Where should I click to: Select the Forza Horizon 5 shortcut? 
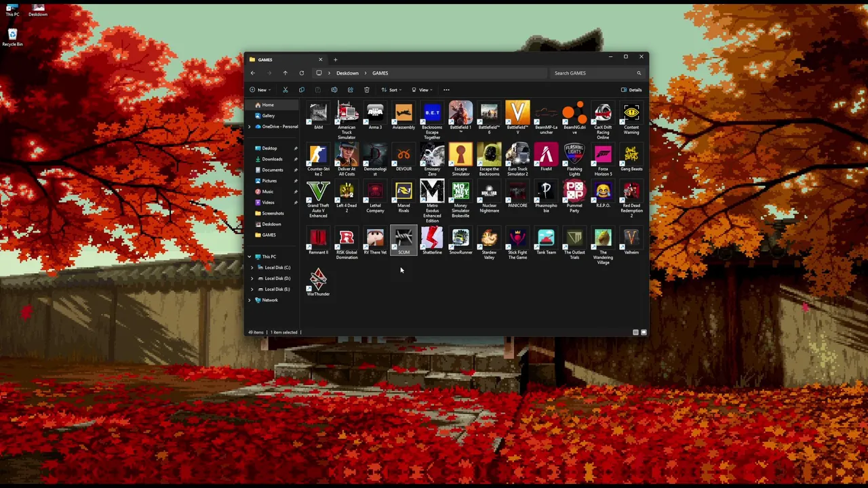click(603, 160)
